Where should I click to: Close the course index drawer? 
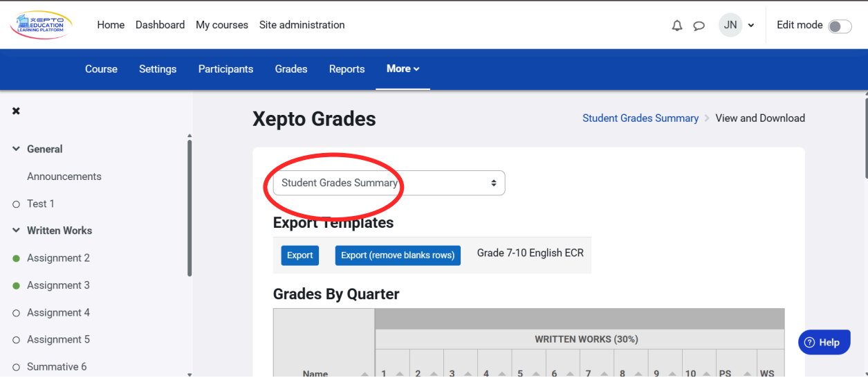click(x=16, y=111)
